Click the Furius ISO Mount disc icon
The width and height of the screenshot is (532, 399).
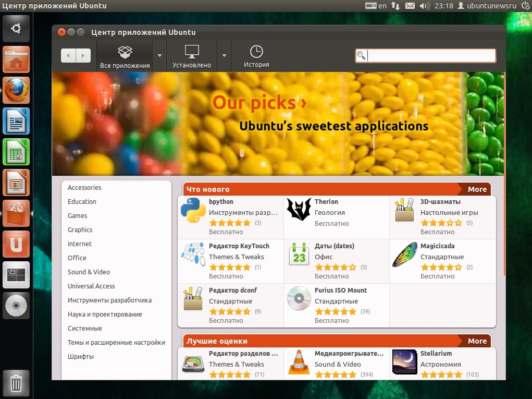coord(299,298)
